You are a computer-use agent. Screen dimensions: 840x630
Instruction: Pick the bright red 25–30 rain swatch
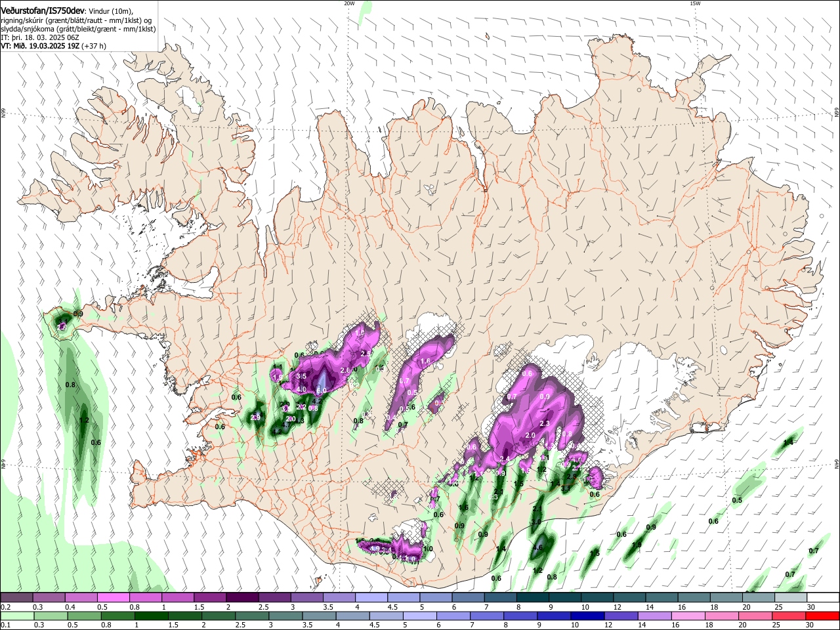tap(821, 616)
